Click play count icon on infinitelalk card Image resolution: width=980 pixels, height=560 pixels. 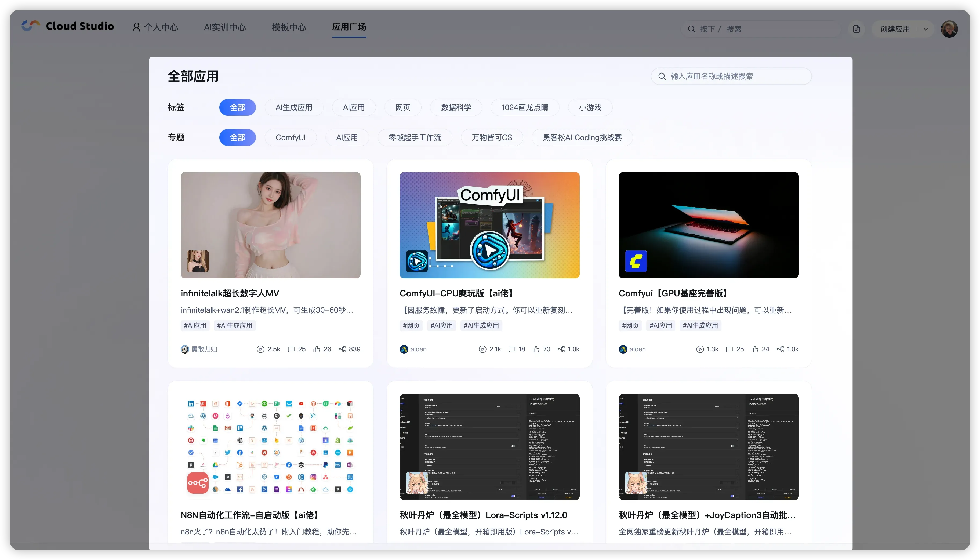(260, 349)
